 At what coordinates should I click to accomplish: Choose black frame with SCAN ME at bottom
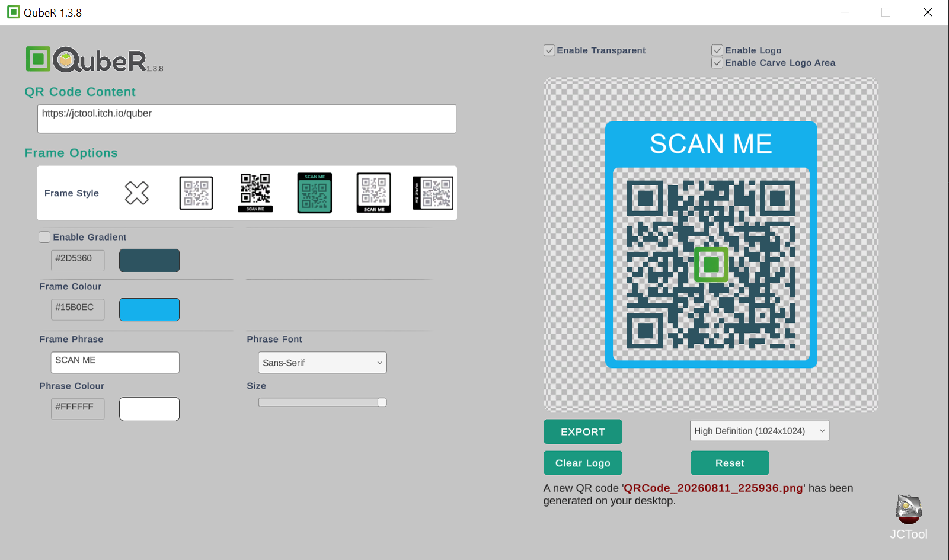(x=374, y=193)
